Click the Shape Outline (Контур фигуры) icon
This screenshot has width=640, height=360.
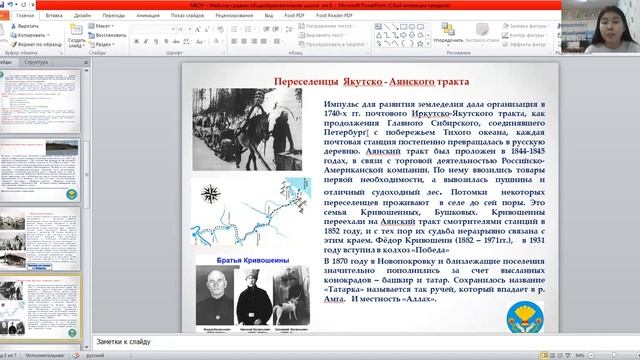point(505,35)
